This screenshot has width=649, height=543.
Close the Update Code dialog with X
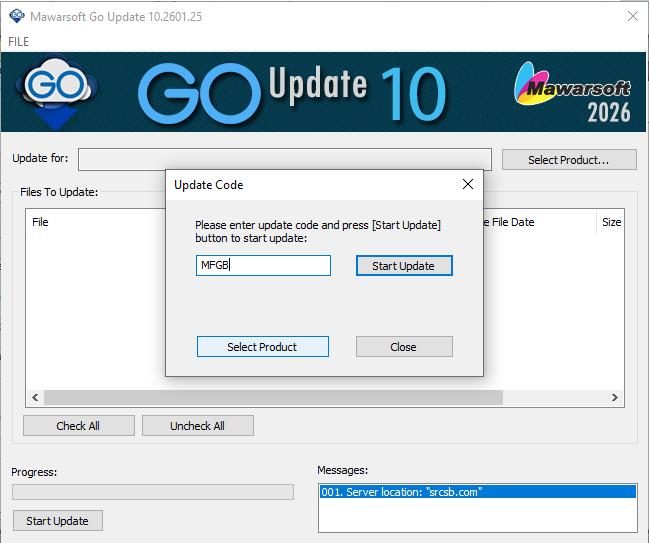(x=467, y=185)
